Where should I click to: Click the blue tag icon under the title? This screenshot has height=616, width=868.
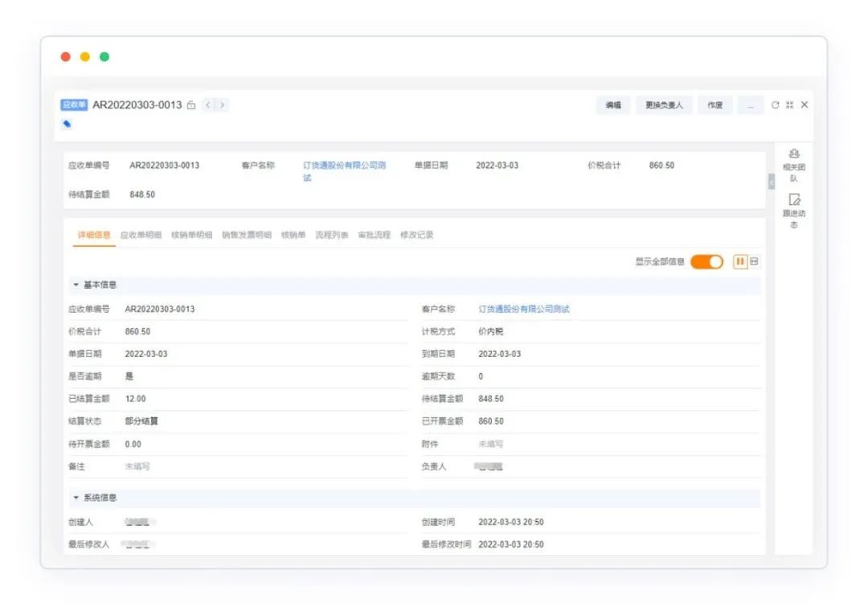(x=67, y=124)
